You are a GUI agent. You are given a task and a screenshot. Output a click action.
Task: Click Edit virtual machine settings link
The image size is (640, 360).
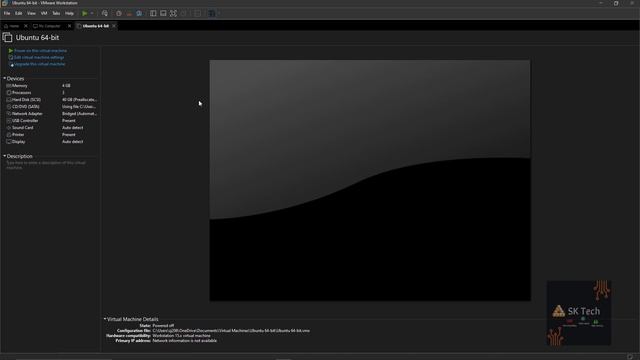point(39,58)
